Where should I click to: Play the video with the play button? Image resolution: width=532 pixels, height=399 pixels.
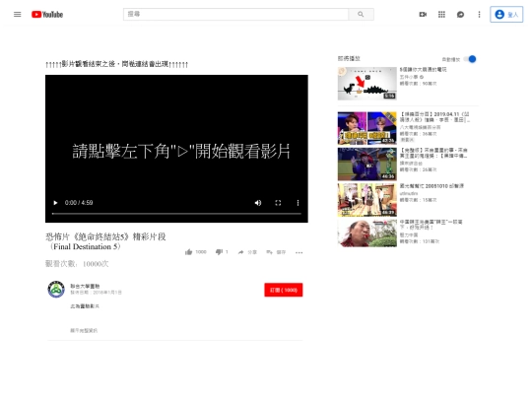(55, 203)
